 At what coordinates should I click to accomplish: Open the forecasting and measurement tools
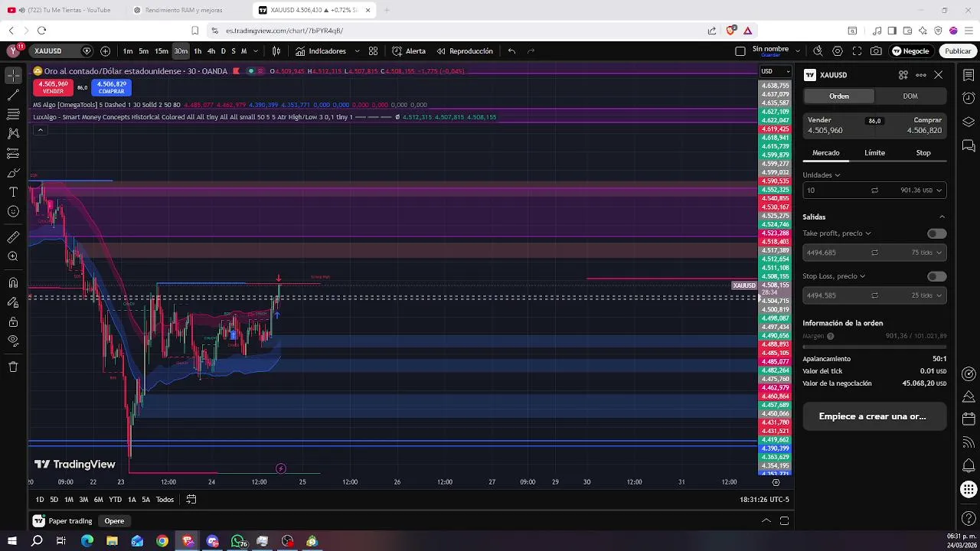pos(13,153)
